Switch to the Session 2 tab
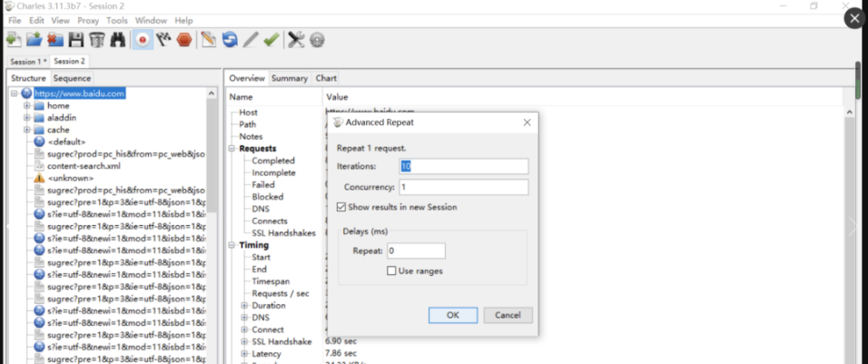The image size is (868, 364). pos(70,61)
